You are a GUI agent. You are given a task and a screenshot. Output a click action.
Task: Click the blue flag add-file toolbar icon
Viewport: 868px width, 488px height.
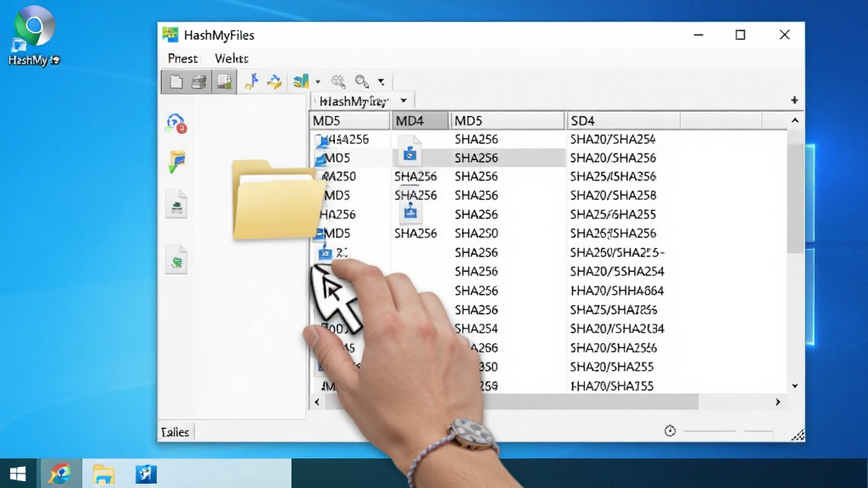coord(252,81)
